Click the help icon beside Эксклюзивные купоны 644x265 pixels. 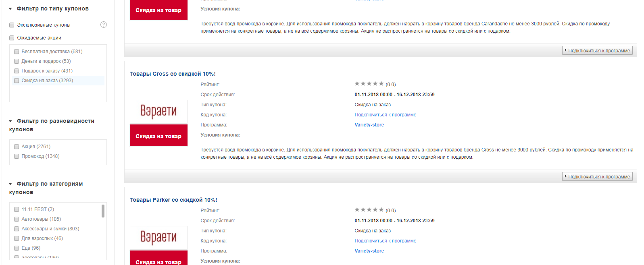[x=104, y=25]
